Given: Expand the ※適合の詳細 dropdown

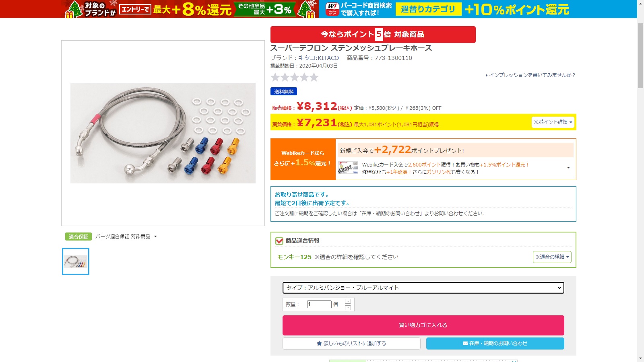Looking at the screenshot, I should pyautogui.click(x=552, y=257).
